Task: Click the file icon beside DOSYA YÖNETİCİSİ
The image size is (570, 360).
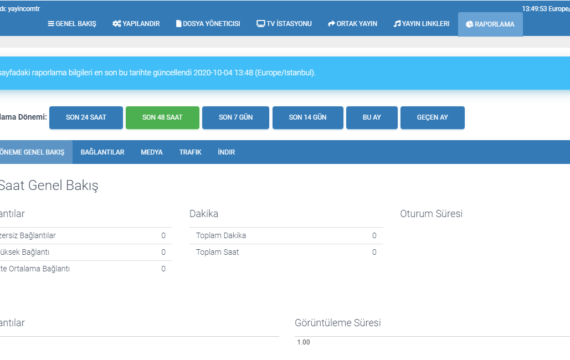Action: [178, 24]
